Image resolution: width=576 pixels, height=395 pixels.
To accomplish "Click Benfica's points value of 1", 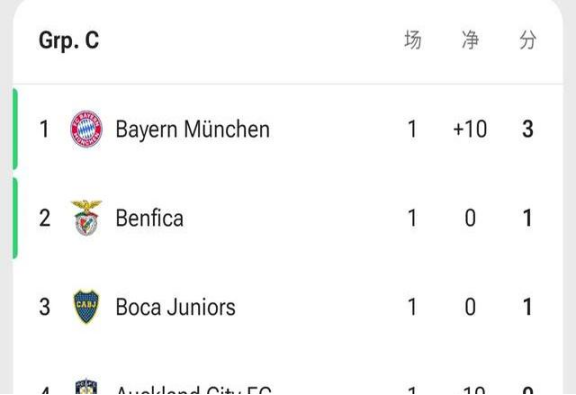I will (528, 218).
